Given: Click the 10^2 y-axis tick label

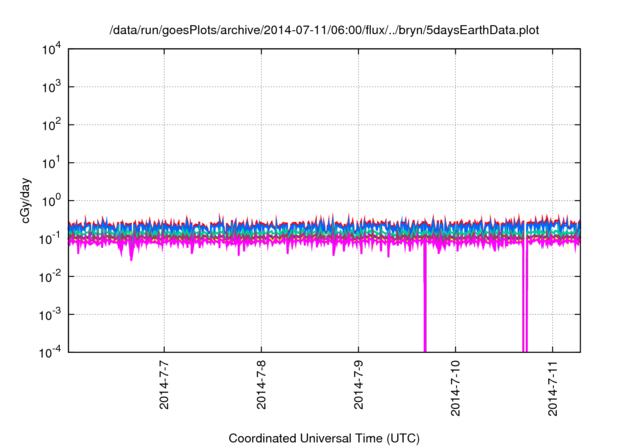Looking at the screenshot, I should [x=52, y=125].
